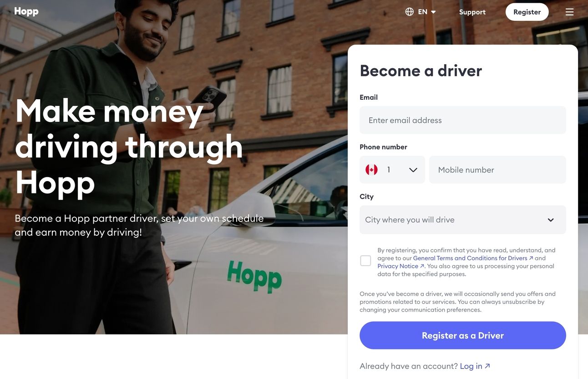Open the Privacy Notice link
The image size is (588, 379).
398,266
